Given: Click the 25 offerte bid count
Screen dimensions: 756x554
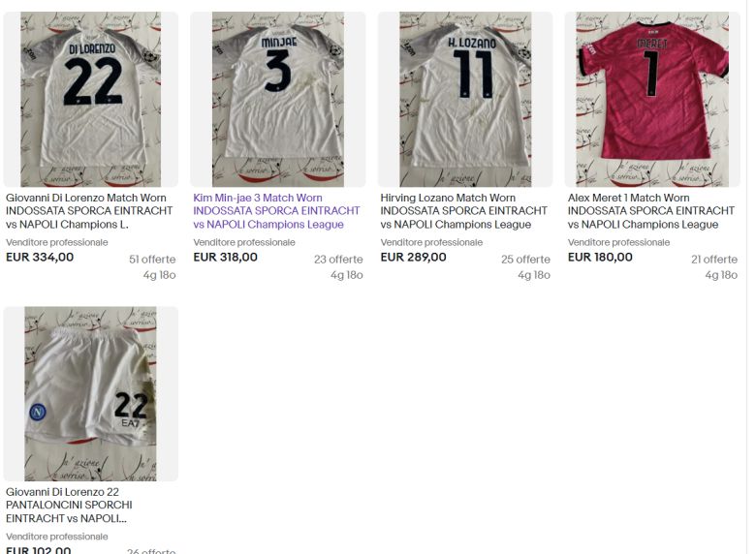Looking at the screenshot, I should pyautogui.click(x=525, y=260).
